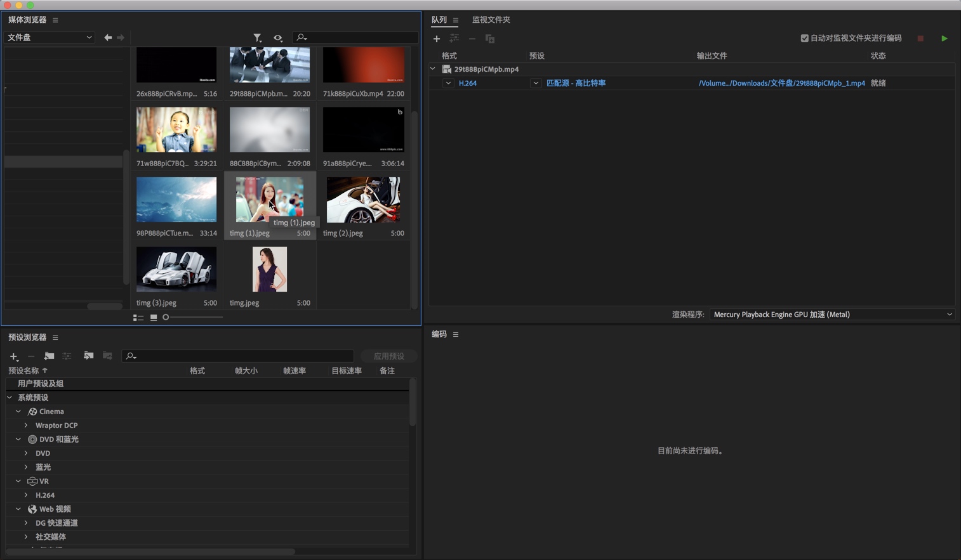Create a new preset group

click(49, 356)
